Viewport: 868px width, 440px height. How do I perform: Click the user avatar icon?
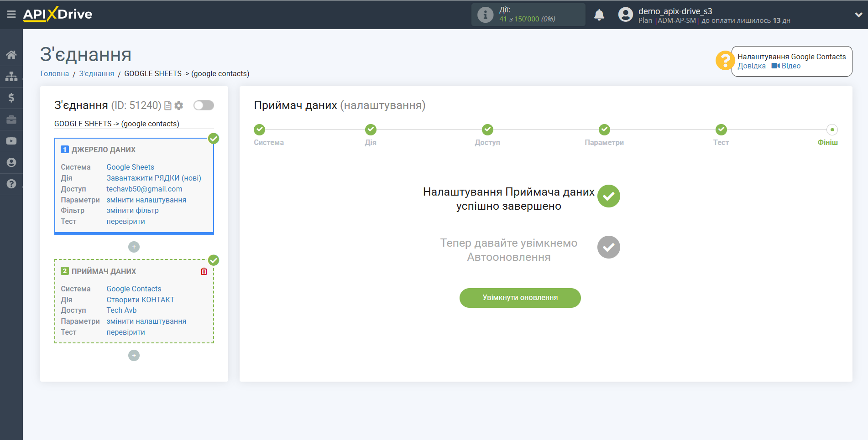point(626,15)
